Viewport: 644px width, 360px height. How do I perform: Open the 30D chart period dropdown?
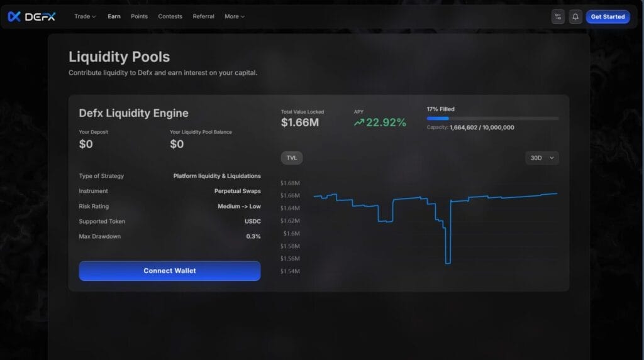point(541,158)
